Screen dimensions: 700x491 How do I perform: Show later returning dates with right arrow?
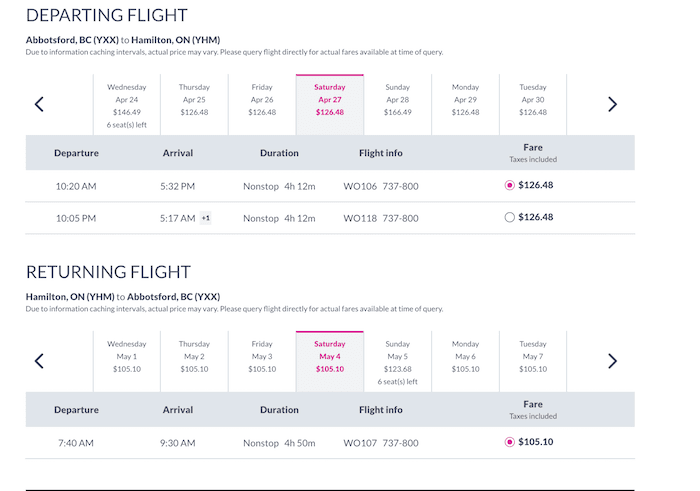(612, 361)
